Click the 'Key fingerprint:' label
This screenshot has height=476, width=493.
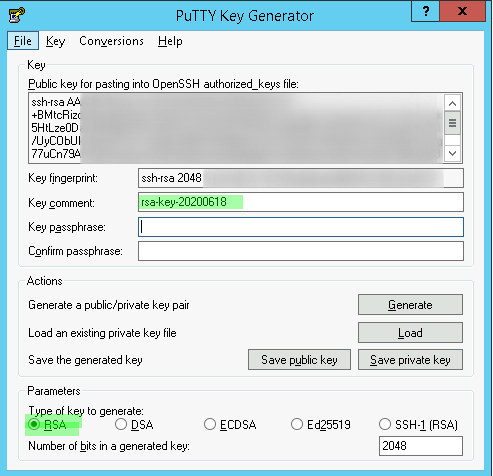63,178
